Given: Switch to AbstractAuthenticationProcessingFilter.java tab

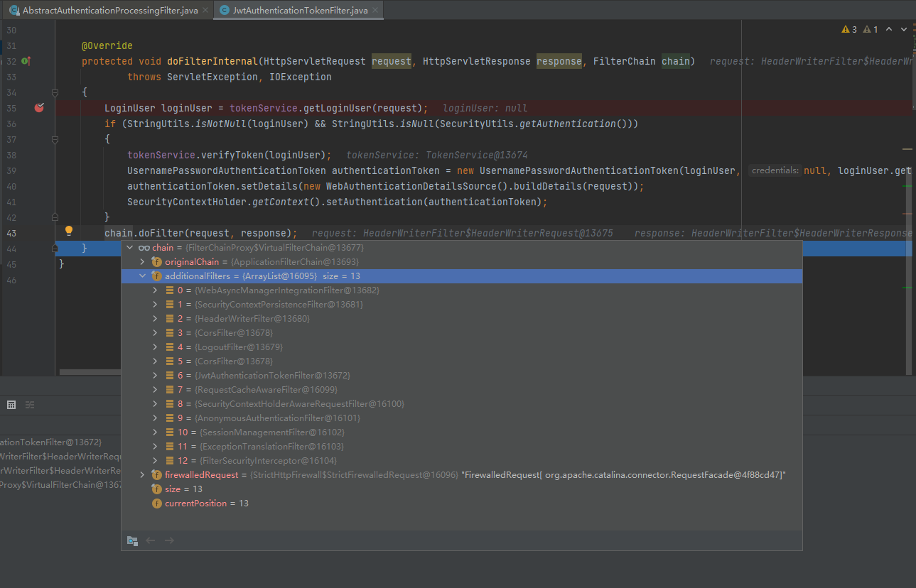Looking at the screenshot, I should click(x=108, y=10).
